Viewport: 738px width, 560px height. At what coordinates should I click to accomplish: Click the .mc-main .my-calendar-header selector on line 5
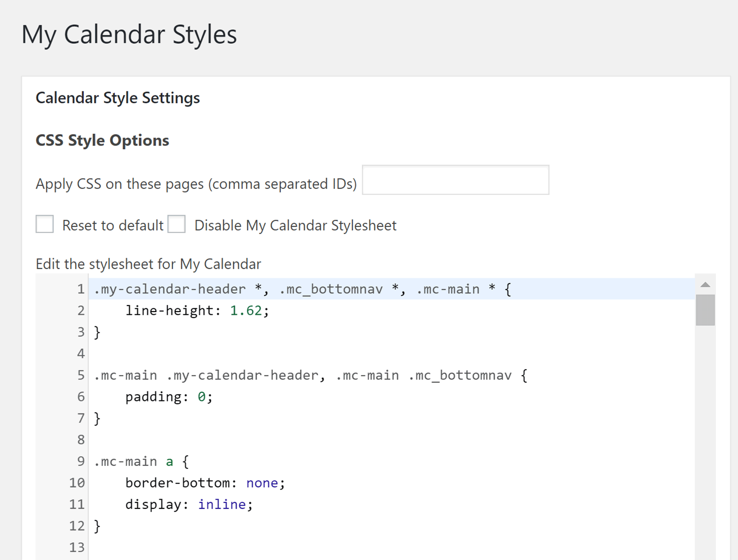[x=206, y=375]
